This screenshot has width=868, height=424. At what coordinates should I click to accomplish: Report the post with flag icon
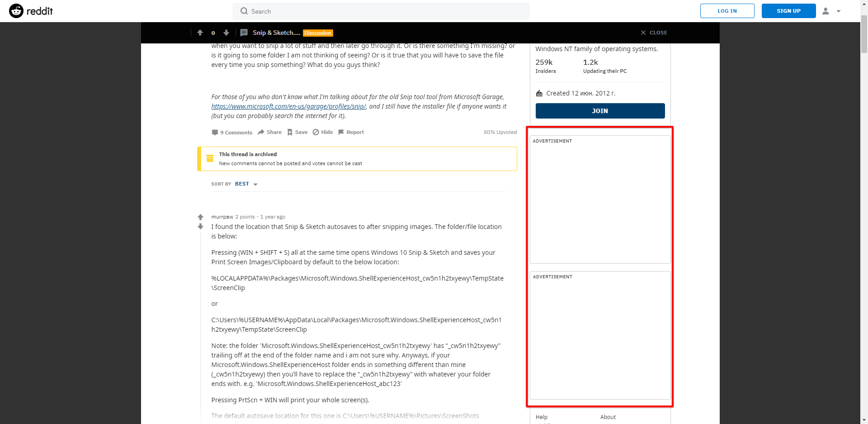click(x=351, y=132)
